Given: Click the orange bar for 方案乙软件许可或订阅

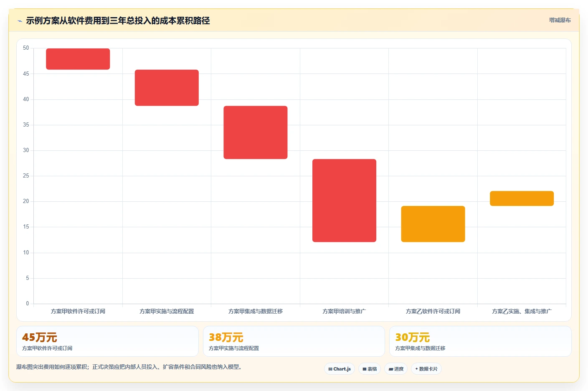Looking at the screenshot, I should click(x=433, y=224).
